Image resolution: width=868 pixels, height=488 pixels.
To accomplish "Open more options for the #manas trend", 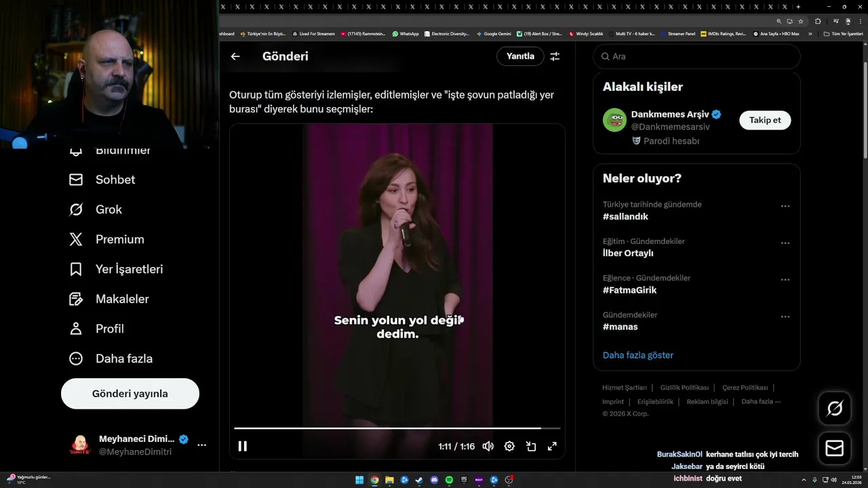I will [785, 316].
